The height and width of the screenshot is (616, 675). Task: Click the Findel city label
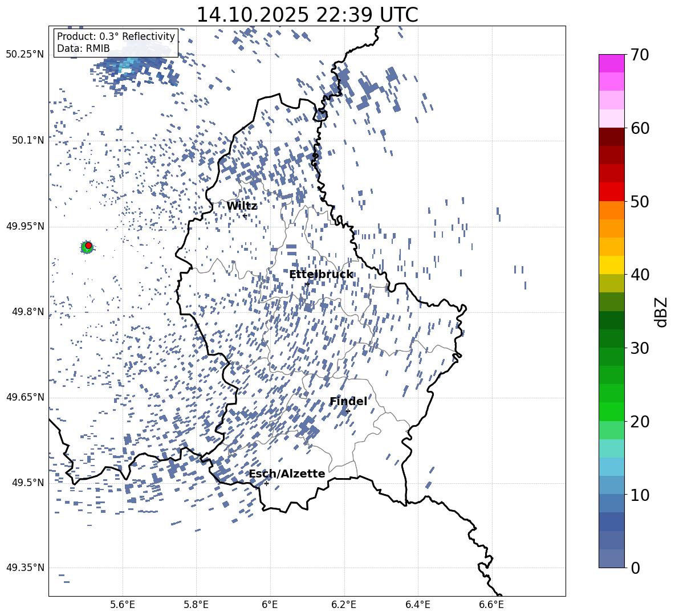tap(348, 401)
